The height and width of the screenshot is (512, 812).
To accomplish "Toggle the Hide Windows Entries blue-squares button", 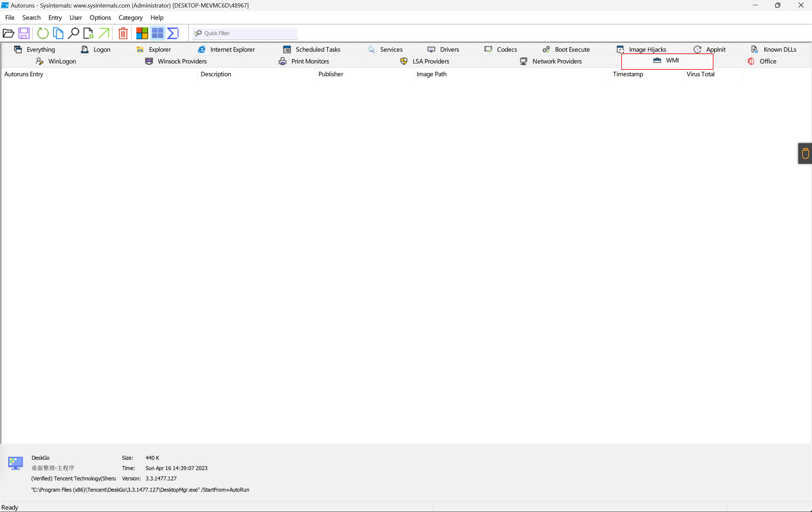I will 157,33.
